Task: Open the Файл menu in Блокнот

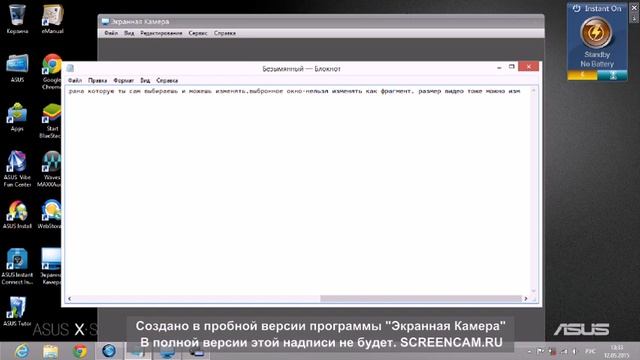Action: (75, 80)
